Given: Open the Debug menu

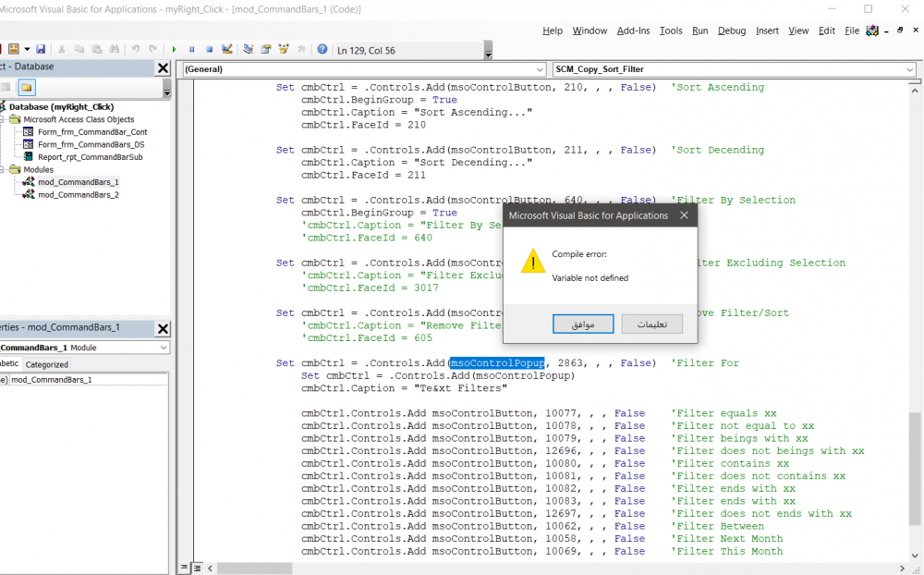Looking at the screenshot, I should pos(732,31).
